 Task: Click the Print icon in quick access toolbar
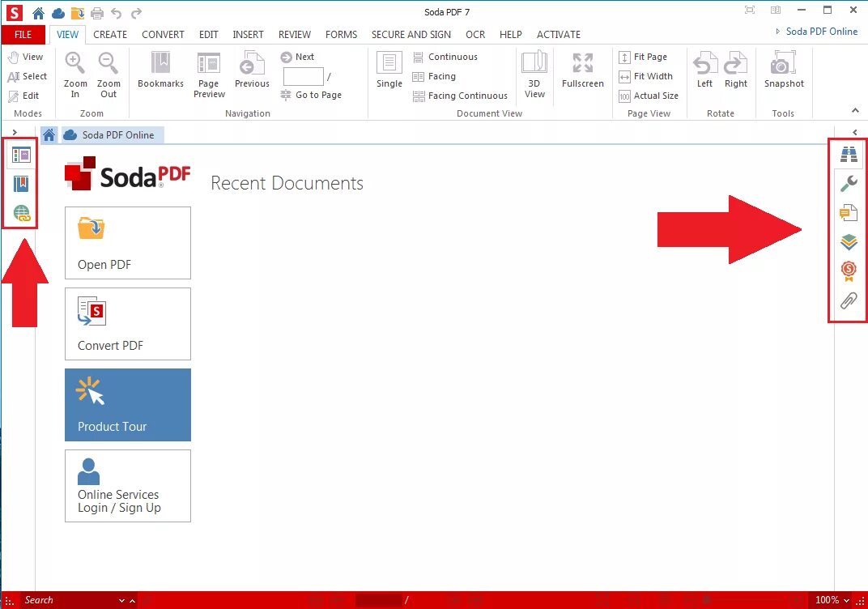coord(97,13)
